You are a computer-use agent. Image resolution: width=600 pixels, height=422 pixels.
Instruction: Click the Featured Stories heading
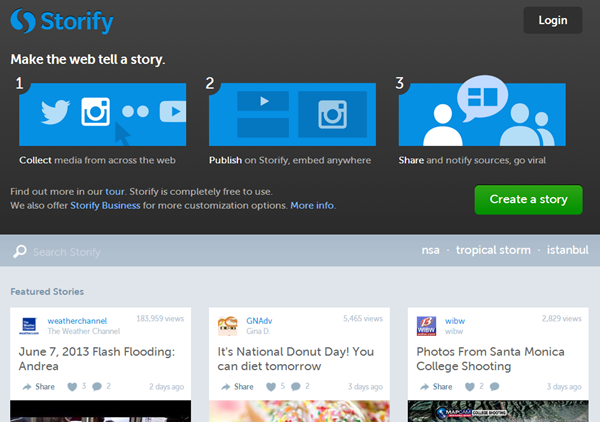(x=47, y=292)
